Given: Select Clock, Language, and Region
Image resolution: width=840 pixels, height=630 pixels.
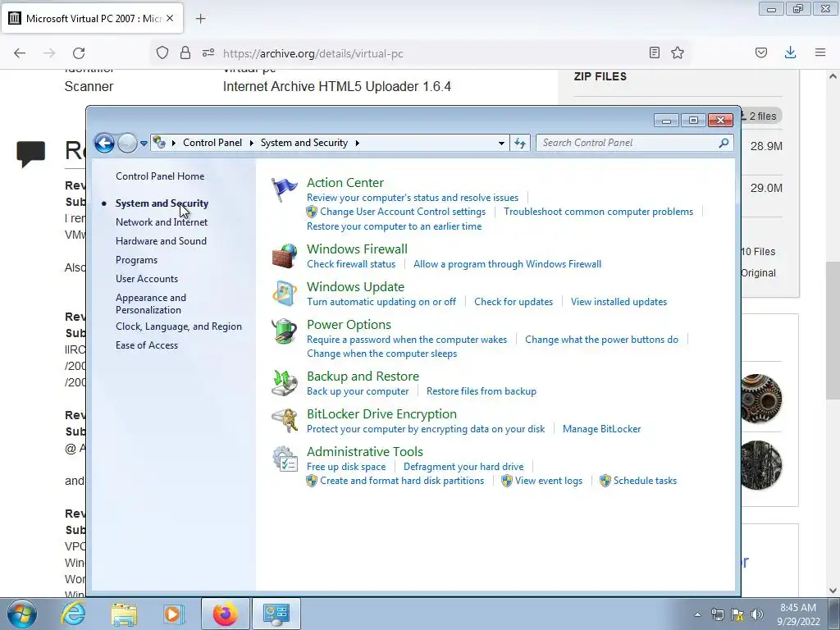Looking at the screenshot, I should pyautogui.click(x=178, y=326).
